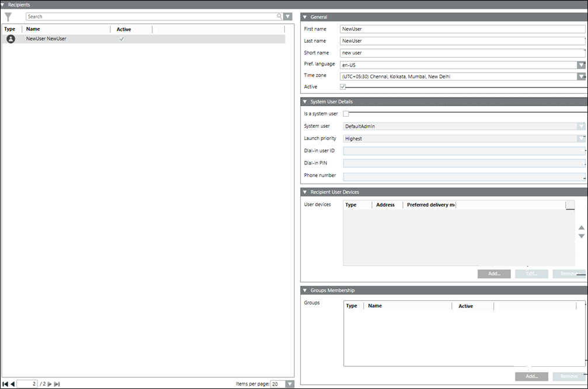Move user device down with arrow

[x=581, y=236]
